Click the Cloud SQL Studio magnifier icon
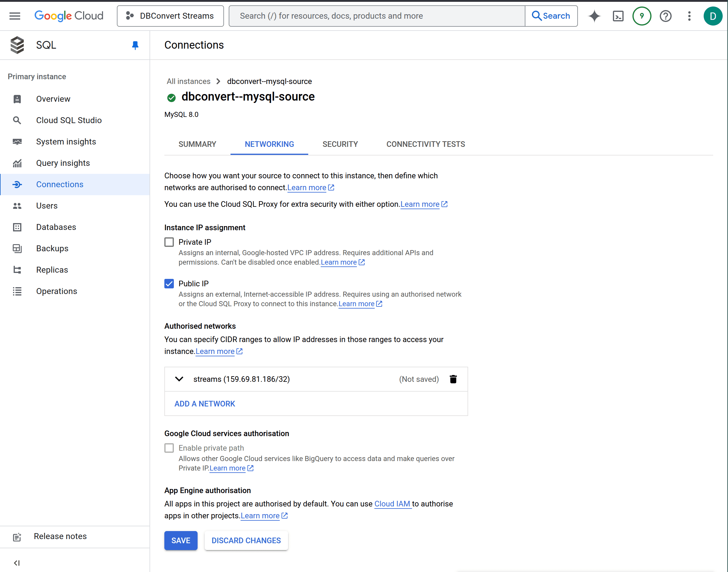The image size is (728, 572). pos(17,120)
